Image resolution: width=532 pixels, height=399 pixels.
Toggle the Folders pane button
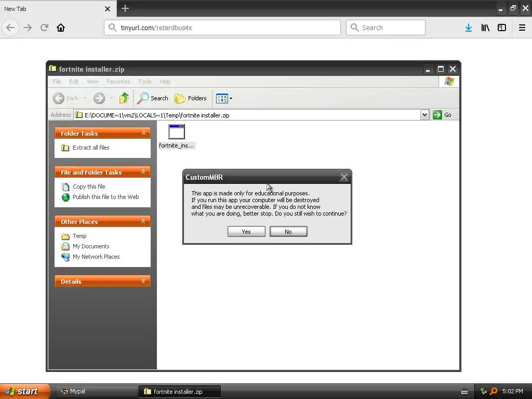190,98
